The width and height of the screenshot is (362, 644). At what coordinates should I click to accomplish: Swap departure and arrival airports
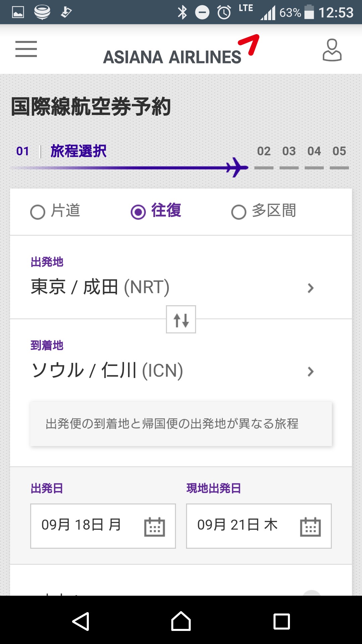(x=181, y=319)
